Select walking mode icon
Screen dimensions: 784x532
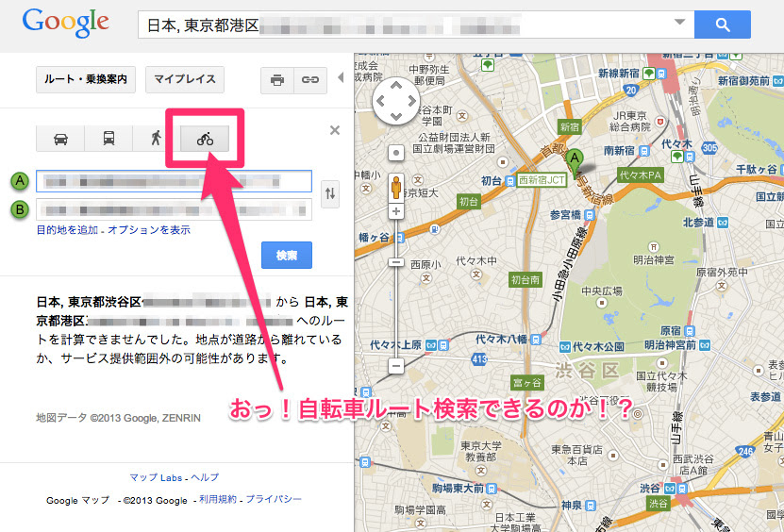coord(156,139)
